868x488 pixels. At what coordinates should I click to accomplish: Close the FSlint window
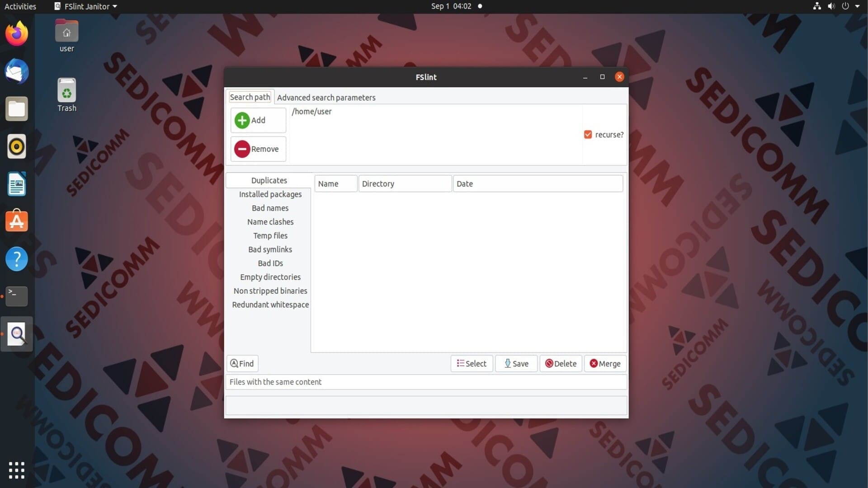pyautogui.click(x=619, y=77)
